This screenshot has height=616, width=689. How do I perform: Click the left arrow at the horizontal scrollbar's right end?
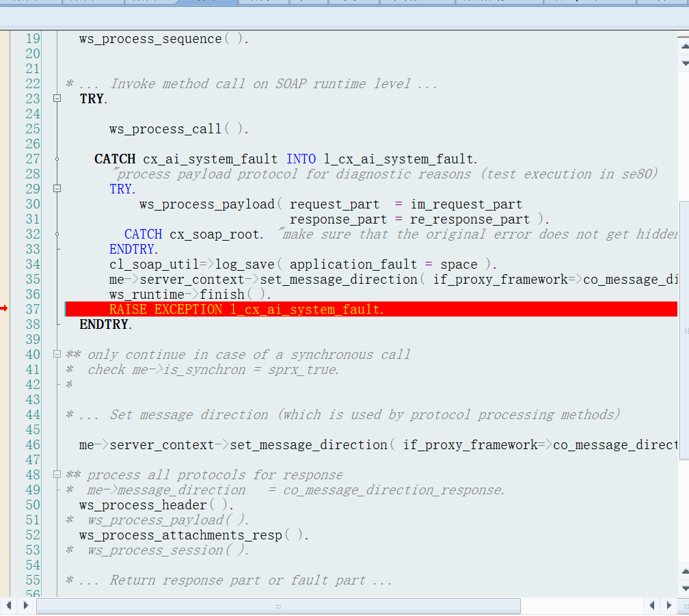click(652, 606)
